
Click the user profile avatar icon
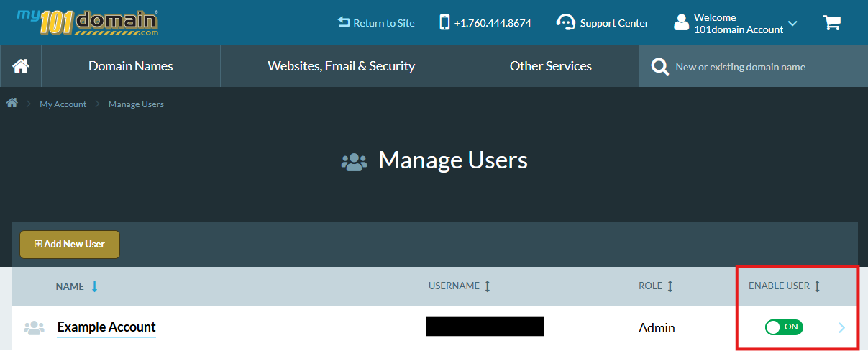(x=681, y=22)
